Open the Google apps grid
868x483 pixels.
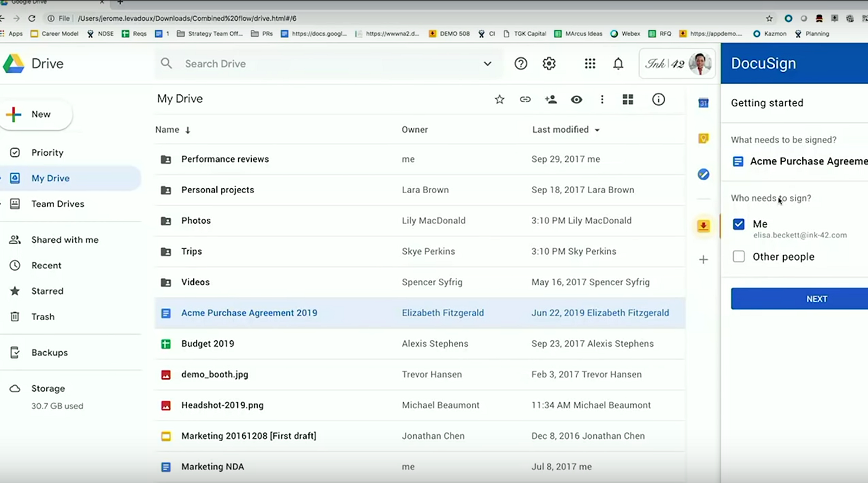tap(590, 63)
